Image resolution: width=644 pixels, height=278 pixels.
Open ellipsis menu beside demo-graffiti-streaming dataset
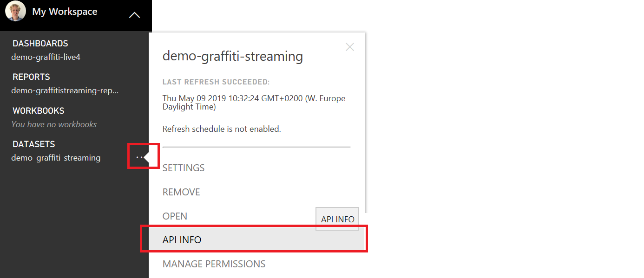(x=139, y=158)
